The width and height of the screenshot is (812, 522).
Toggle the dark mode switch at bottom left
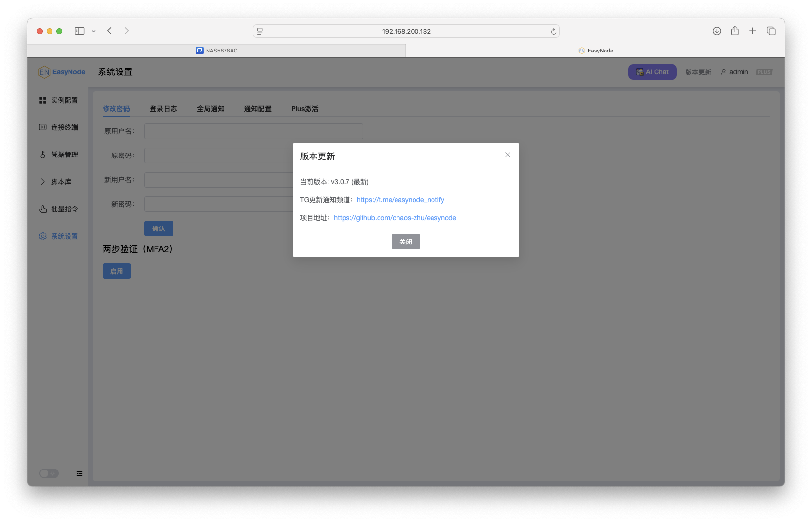pos(49,473)
